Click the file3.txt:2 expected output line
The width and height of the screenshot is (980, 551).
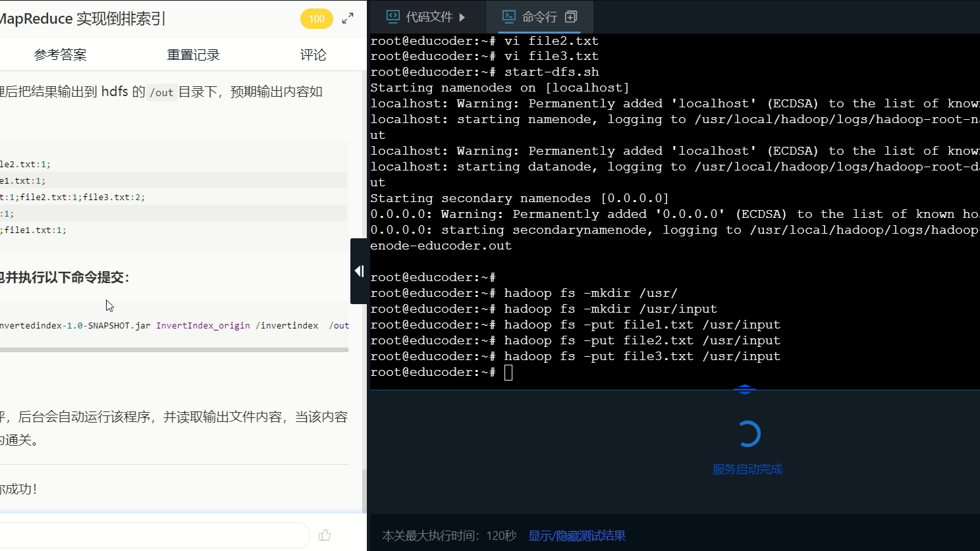[x=72, y=197]
